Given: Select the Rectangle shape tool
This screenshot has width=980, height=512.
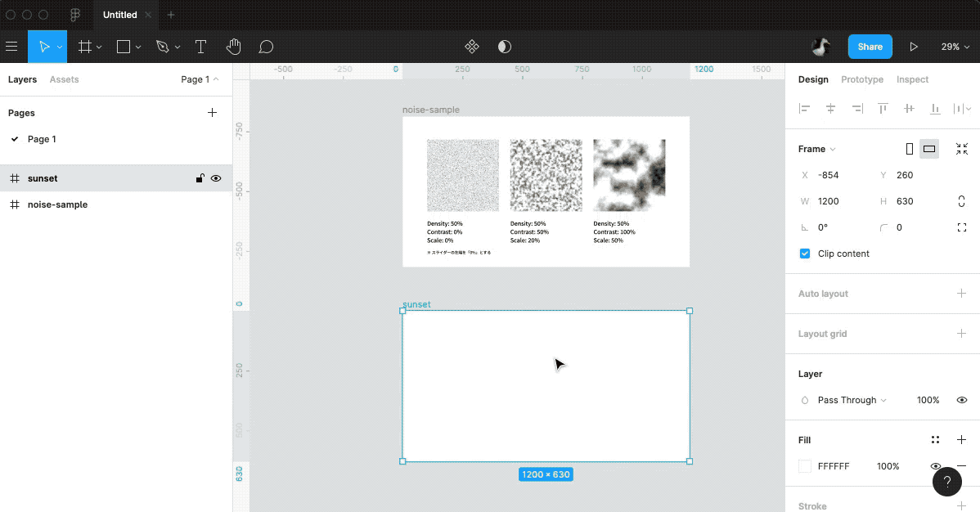Looking at the screenshot, I should click(x=124, y=47).
